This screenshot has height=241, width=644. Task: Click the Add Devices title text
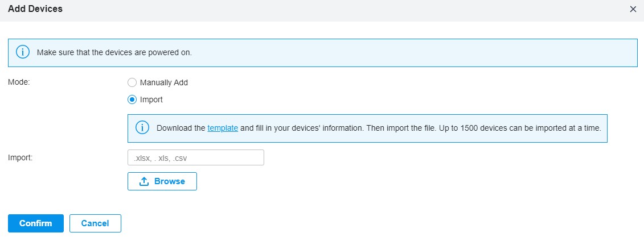click(x=35, y=9)
